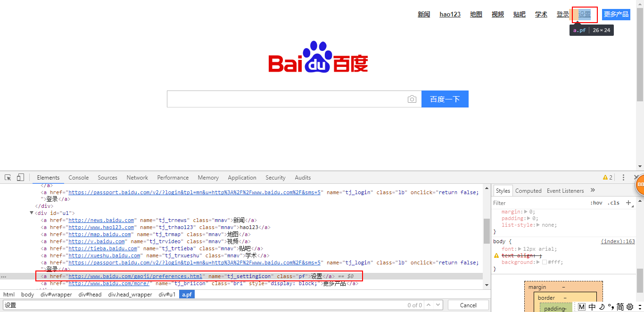Select the news.baidu.com anchor DOM row
Image resolution: width=644 pixels, height=312 pixels.
coord(149,220)
